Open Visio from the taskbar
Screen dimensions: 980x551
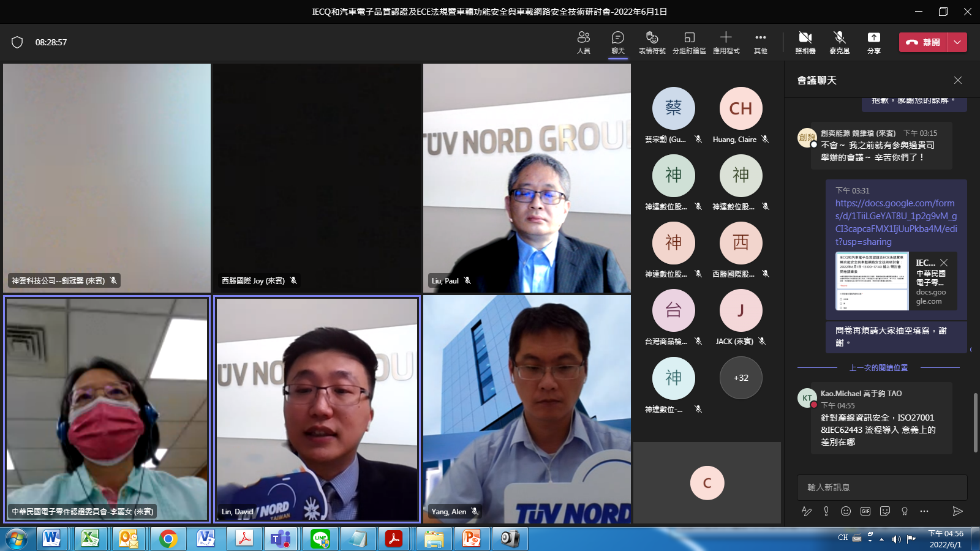(x=206, y=539)
